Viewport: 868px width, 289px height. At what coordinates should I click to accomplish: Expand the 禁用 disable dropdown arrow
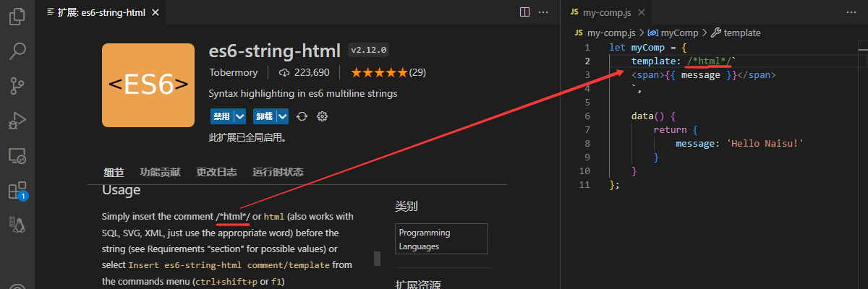[239, 116]
